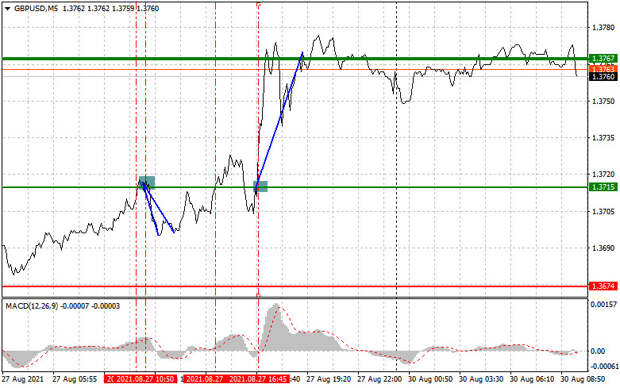Click the 0.00157 MACD scale value
The width and height of the screenshot is (620, 388).
tap(604, 305)
